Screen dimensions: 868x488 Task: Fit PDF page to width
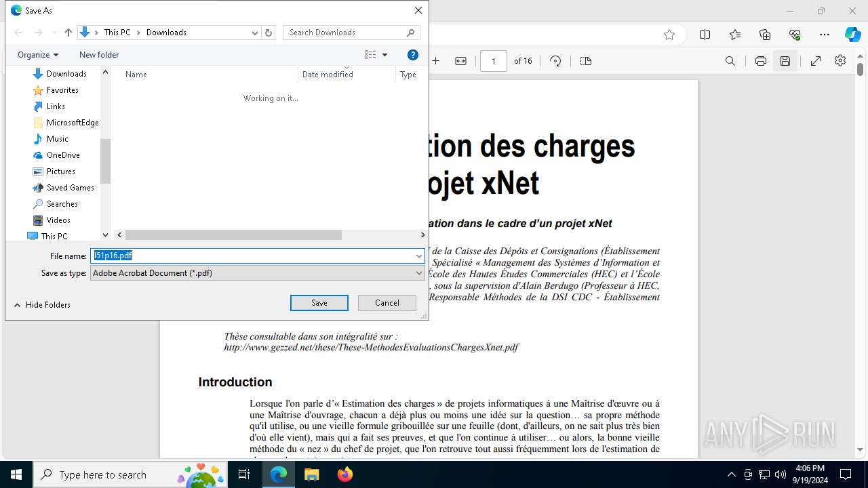pos(460,61)
